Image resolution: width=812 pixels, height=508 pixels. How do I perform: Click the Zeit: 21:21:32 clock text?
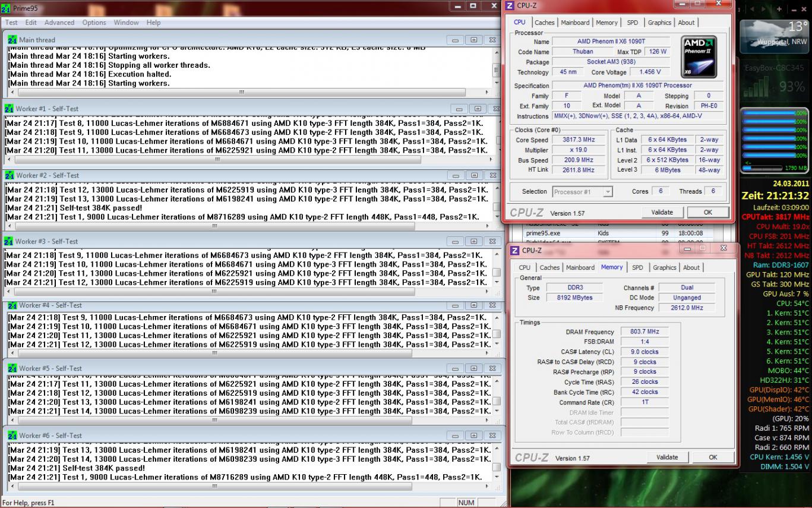click(776, 195)
